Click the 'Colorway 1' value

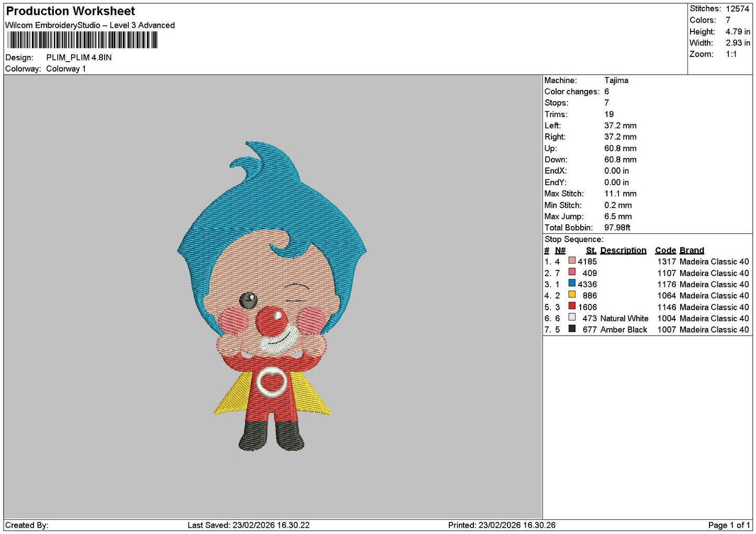pyautogui.click(x=66, y=69)
